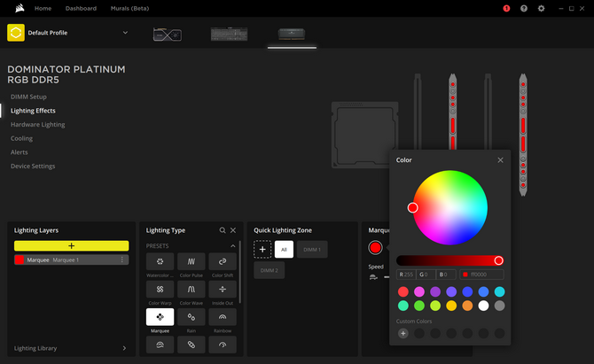Screen dimensions: 594x364
Task: Click the CPU socket in preview
Action: tap(364, 135)
